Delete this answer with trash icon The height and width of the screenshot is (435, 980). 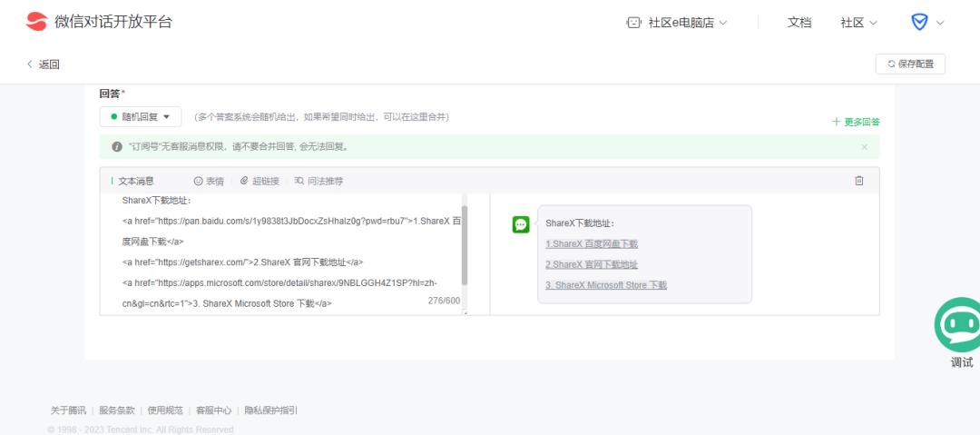click(859, 180)
